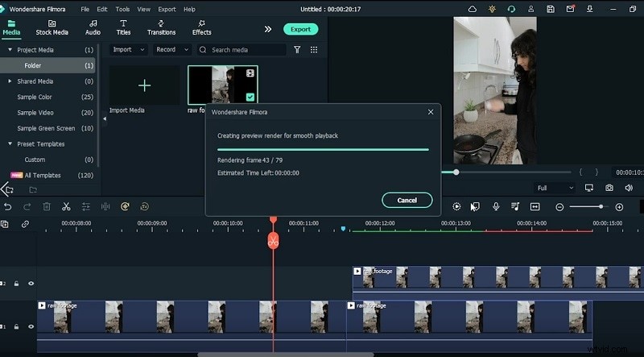Screen dimensions: 644x357
Task: Open the cloud storage icon
Action: [473, 9]
